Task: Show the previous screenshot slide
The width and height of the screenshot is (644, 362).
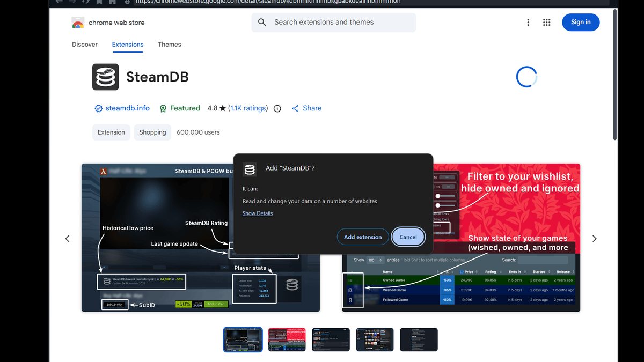Action: point(67,238)
